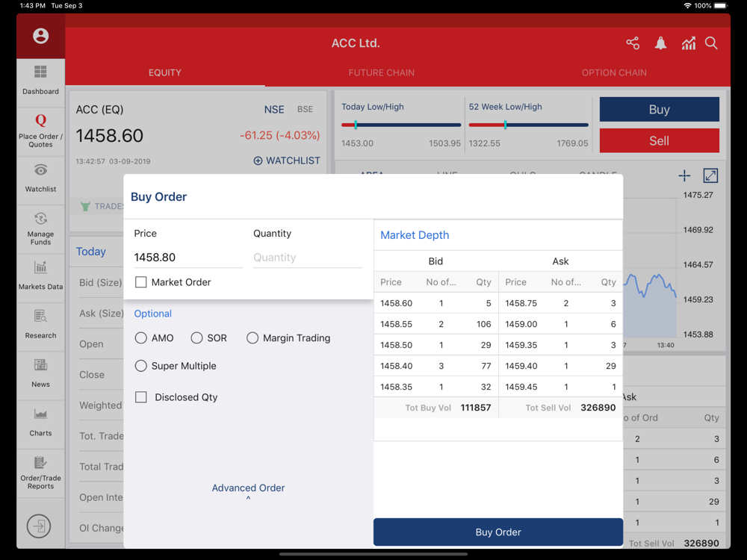Click the share icon in the header
Screen dimensions: 747x560
tap(633, 43)
